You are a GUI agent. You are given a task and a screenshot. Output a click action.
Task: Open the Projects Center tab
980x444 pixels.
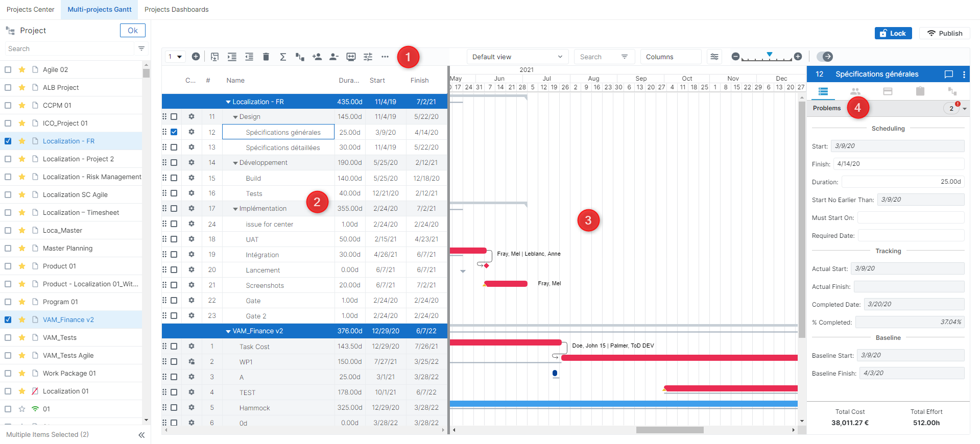(x=31, y=10)
